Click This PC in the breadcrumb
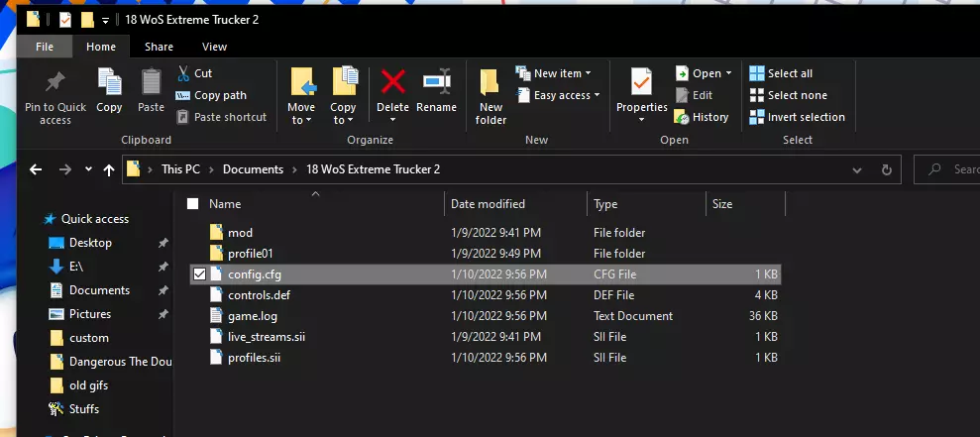This screenshot has width=980, height=437. (180, 169)
